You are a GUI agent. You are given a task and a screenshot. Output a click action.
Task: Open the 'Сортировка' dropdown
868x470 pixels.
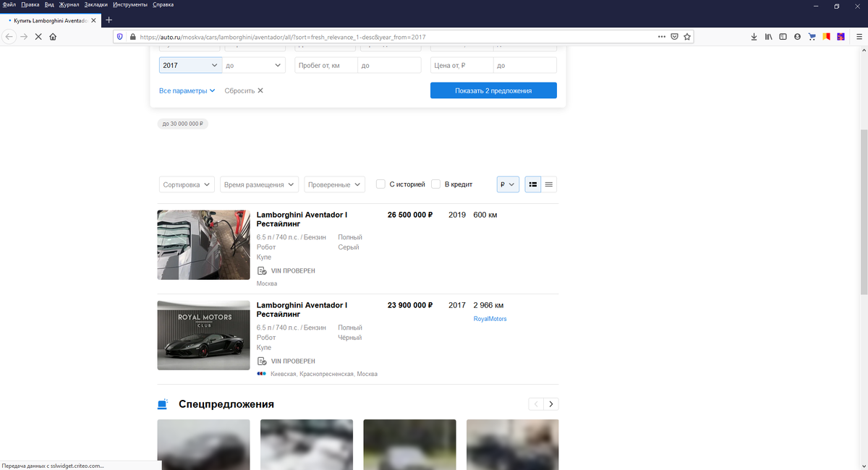click(x=187, y=184)
